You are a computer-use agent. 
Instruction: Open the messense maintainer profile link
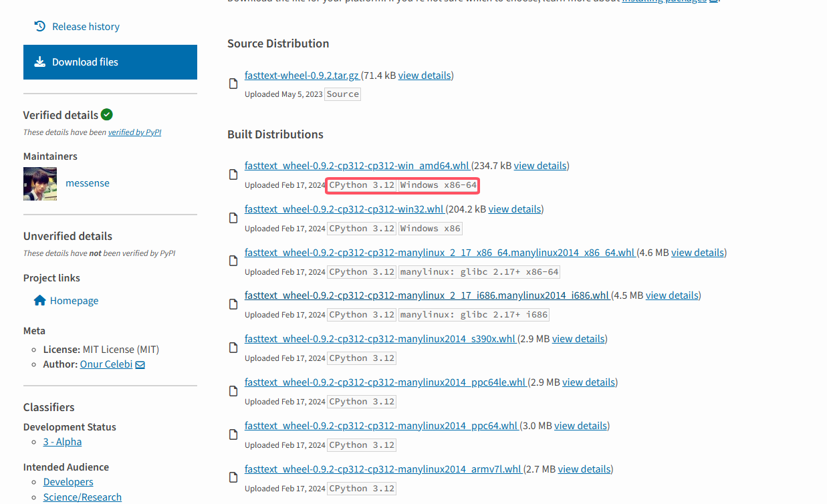(88, 183)
